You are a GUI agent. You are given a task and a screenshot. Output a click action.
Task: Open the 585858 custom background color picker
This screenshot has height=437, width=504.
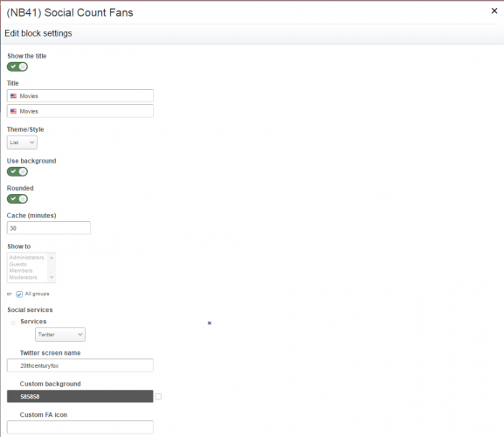point(80,396)
